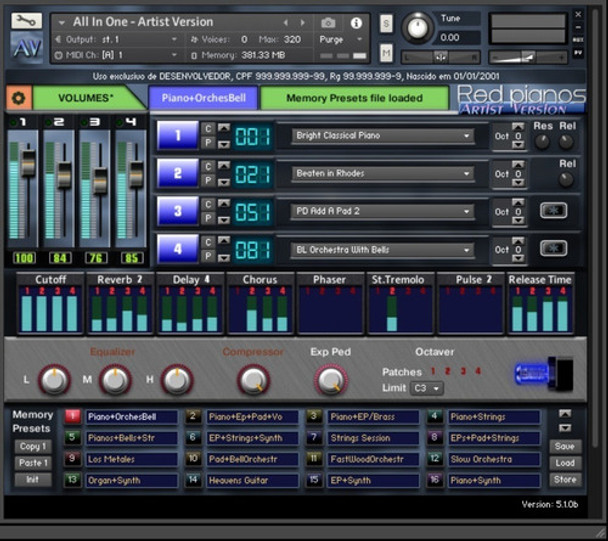Click the Save presets button
This screenshot has width=608, height=541.
coord(565,446)
